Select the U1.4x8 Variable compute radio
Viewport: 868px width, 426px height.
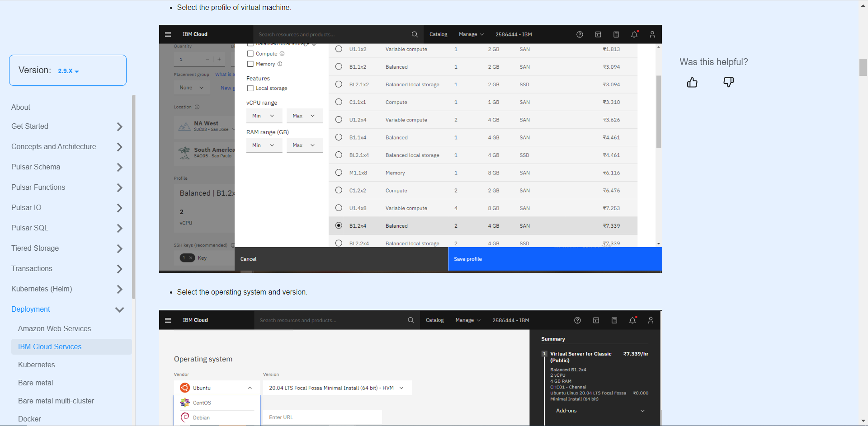(x=339, y=208)
